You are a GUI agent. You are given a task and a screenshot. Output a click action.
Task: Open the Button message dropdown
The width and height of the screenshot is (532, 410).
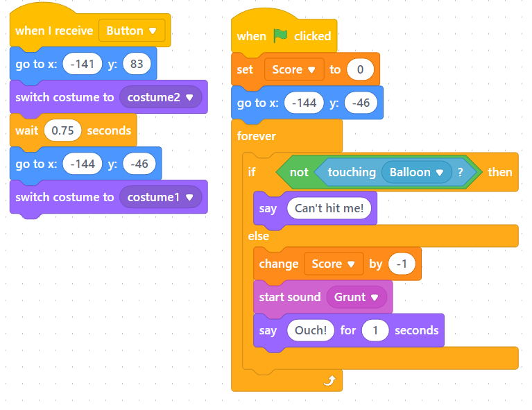[132, 31]
